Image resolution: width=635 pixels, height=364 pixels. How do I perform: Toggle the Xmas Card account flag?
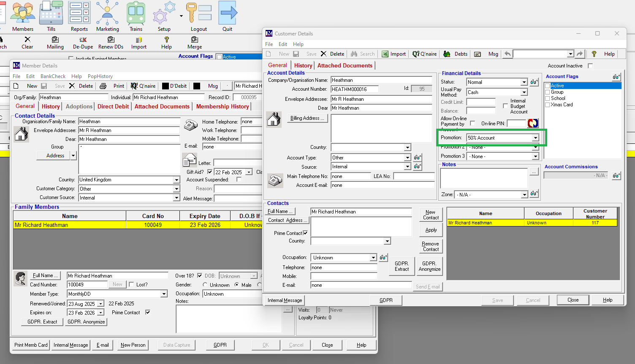[548, 105]
